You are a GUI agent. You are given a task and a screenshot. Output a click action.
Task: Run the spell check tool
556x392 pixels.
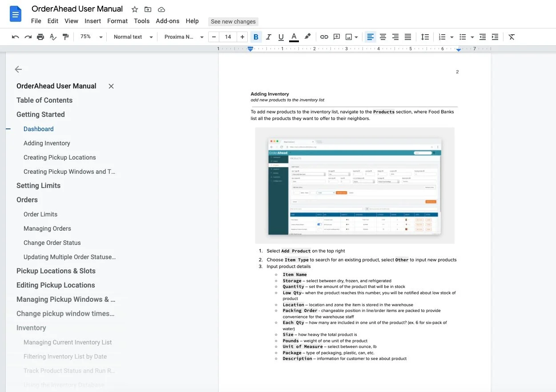(x=53, y=37)
